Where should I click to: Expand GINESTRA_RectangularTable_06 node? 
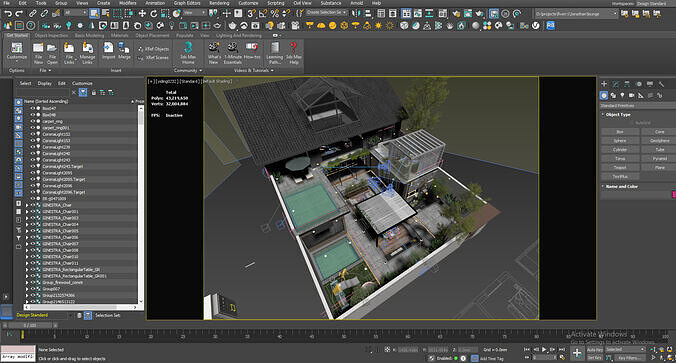pos(27,269)
